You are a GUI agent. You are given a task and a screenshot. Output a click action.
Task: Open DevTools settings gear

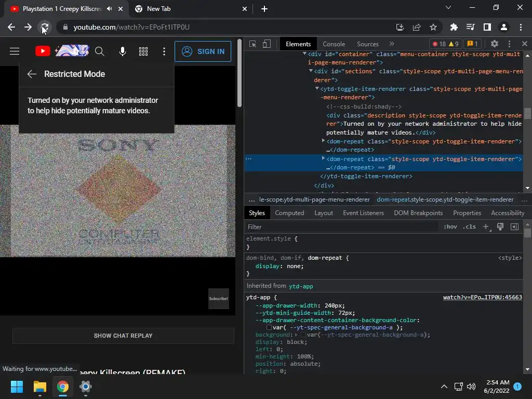[x=495, y=44]
